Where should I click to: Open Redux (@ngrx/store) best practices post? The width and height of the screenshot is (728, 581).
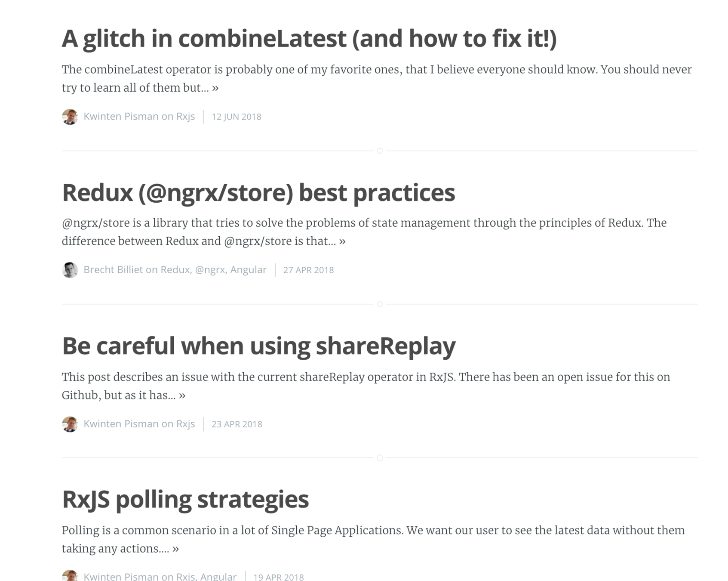click(x=258, y=192)
